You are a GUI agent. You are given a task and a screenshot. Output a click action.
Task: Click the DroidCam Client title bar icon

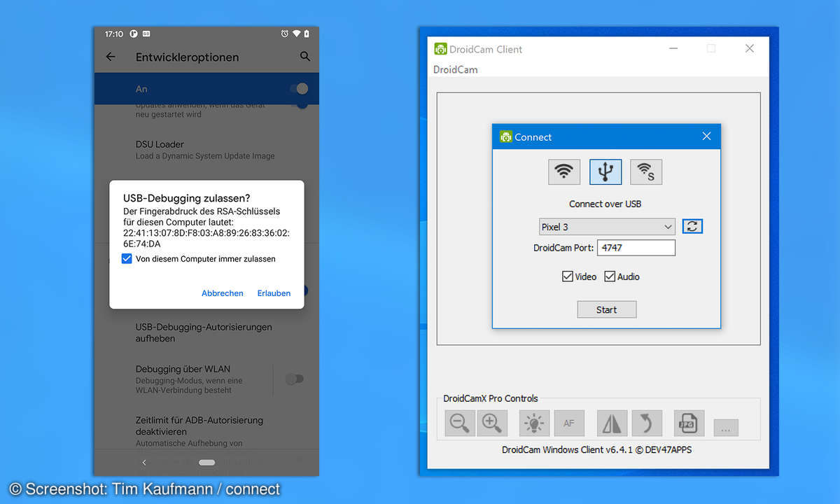440,49
